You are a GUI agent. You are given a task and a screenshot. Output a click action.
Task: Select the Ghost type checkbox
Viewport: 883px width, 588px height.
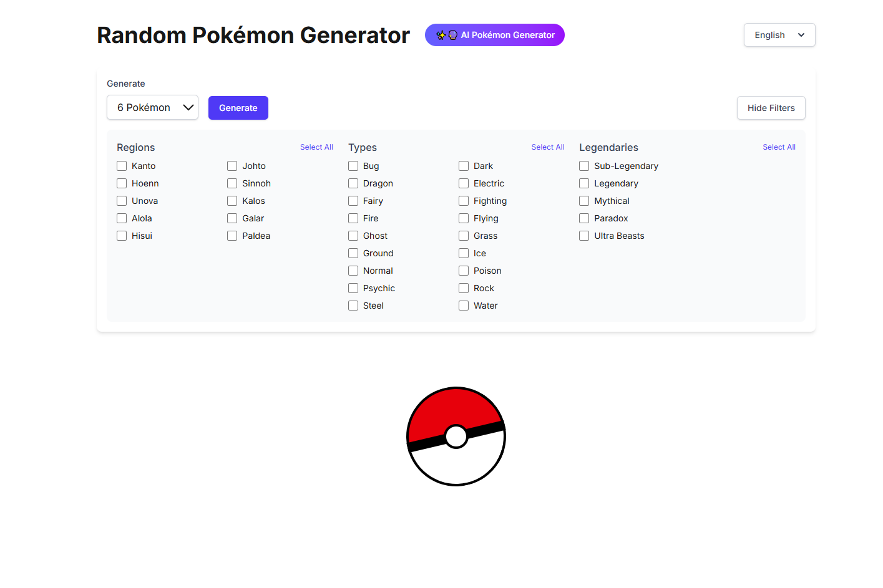[353, 236]
